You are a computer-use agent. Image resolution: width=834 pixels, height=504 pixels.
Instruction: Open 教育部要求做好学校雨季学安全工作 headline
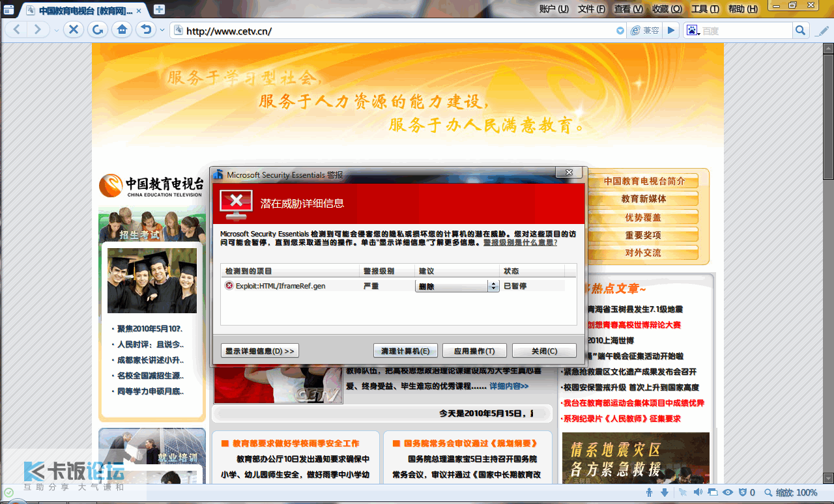(296, 443)
